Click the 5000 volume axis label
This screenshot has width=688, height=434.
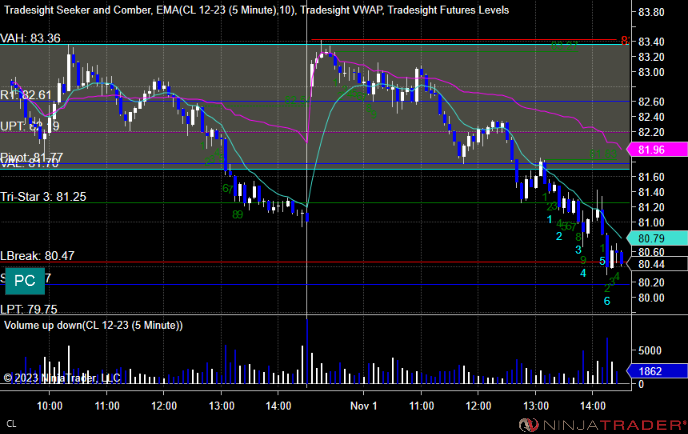click(x=650, y=350)
